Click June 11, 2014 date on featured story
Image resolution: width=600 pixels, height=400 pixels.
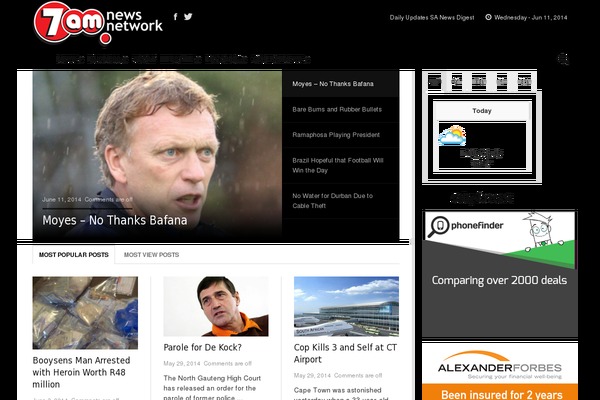click(x=62, y=199)
